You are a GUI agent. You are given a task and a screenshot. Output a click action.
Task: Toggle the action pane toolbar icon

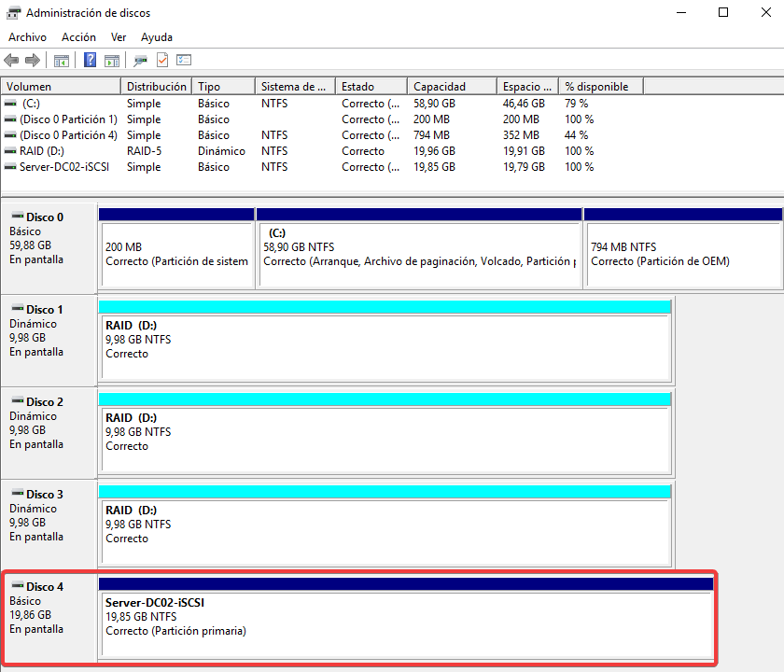coord(112,61)
